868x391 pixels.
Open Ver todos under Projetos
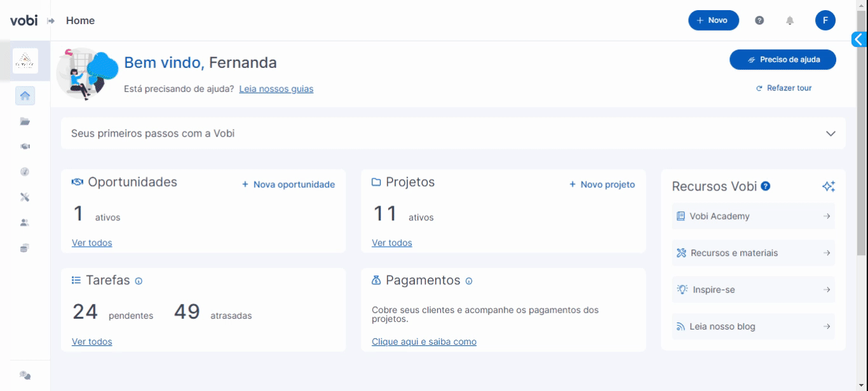pos(392,243)
